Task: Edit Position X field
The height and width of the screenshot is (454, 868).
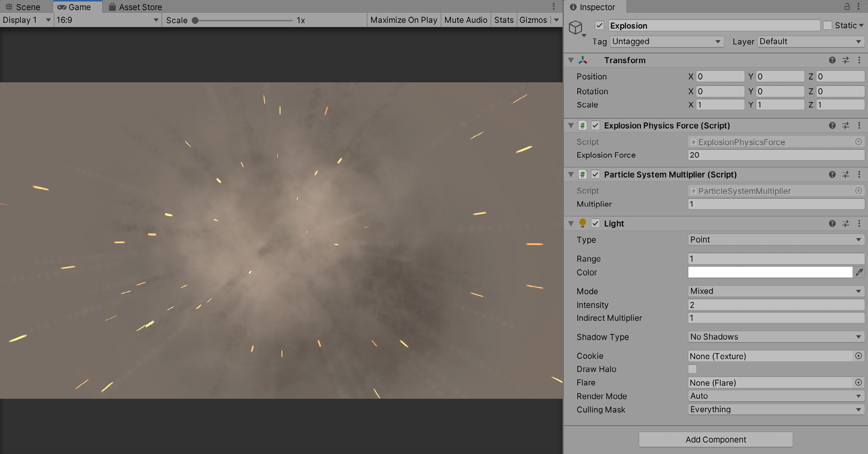Action: [x=720, y=77]
